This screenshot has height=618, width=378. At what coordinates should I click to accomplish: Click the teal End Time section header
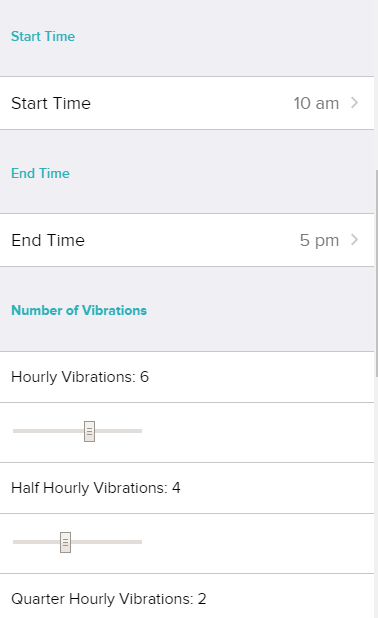pos(40,173)
